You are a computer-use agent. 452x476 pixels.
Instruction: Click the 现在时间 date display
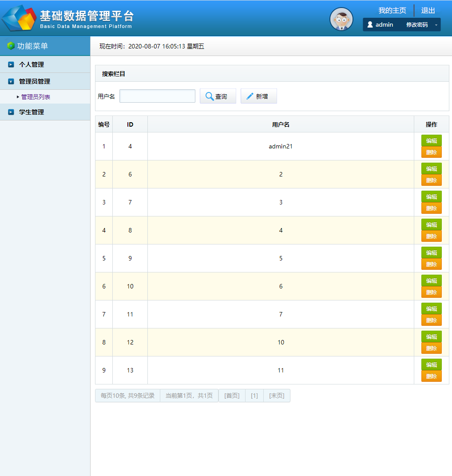152,46
